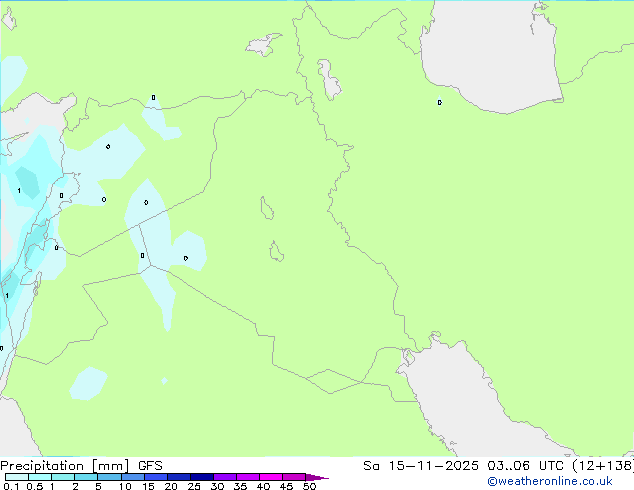Click the '0.1' legend value

(11, 486)
